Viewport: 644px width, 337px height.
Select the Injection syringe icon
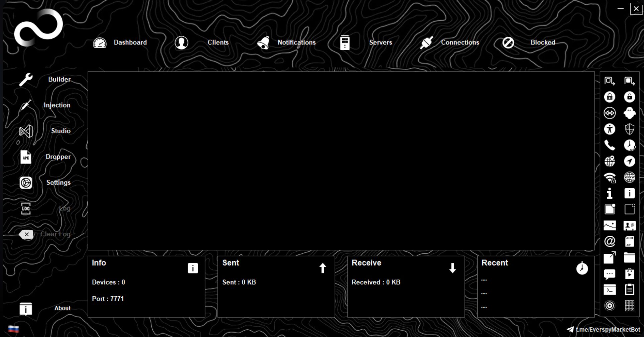26,105
